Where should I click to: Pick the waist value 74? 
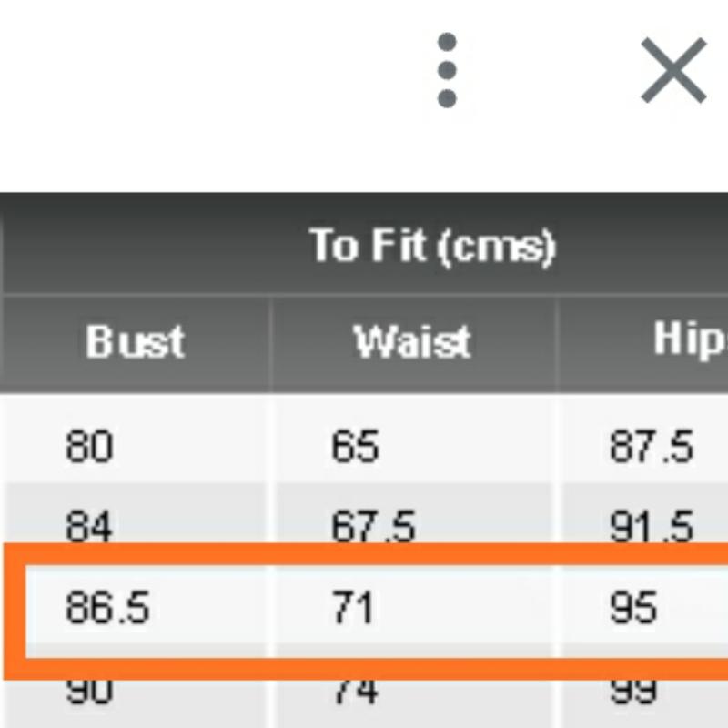355,693
